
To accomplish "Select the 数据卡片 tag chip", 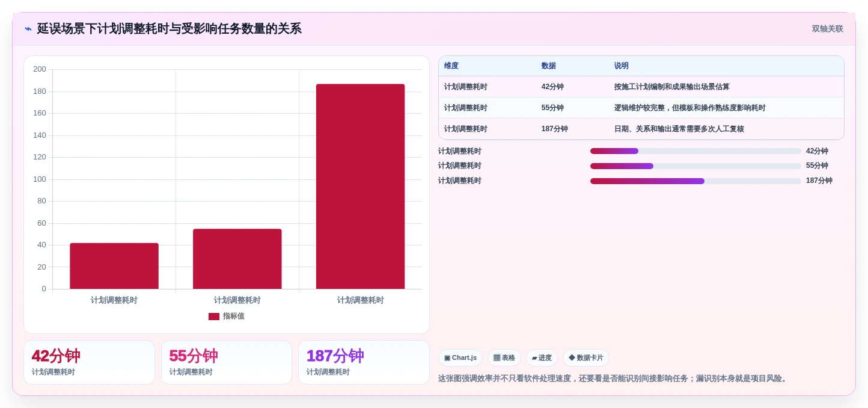I will [586, 358].
